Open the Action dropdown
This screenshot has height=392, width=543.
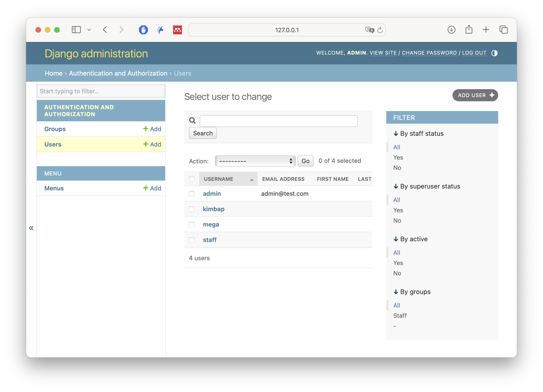255,161
